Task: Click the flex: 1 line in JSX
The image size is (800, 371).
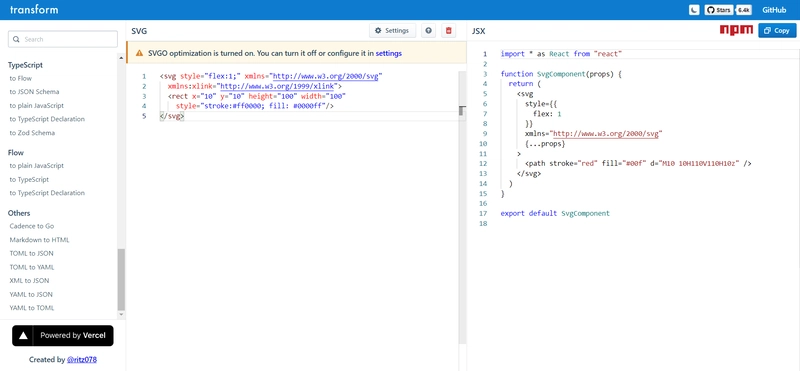Action: click(547, 114)
